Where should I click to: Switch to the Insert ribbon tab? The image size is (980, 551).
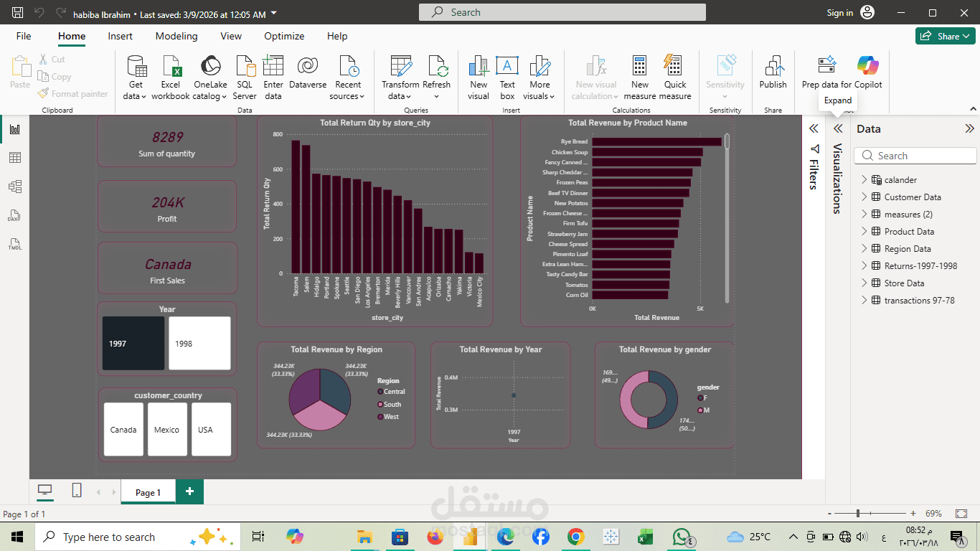coord(121,36)
